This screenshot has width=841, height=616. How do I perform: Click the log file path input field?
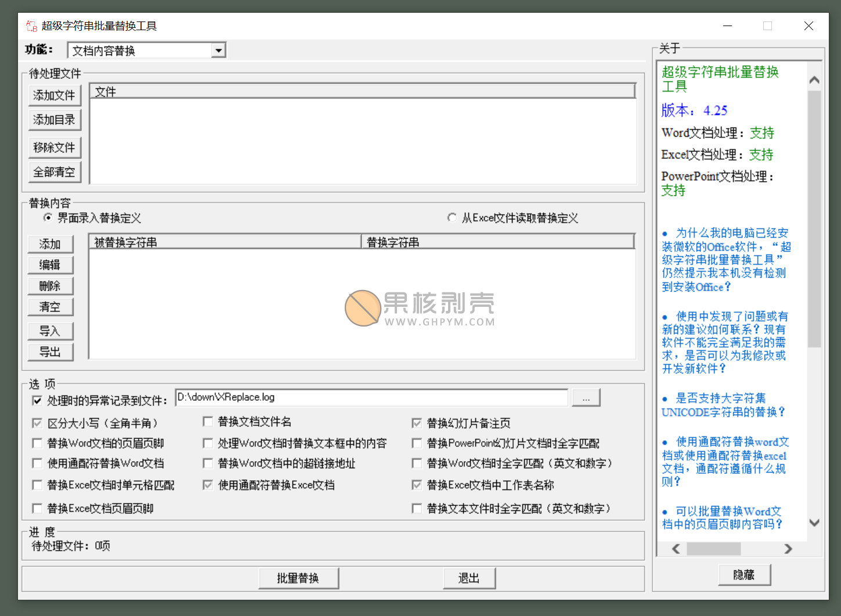pos(371,397)
